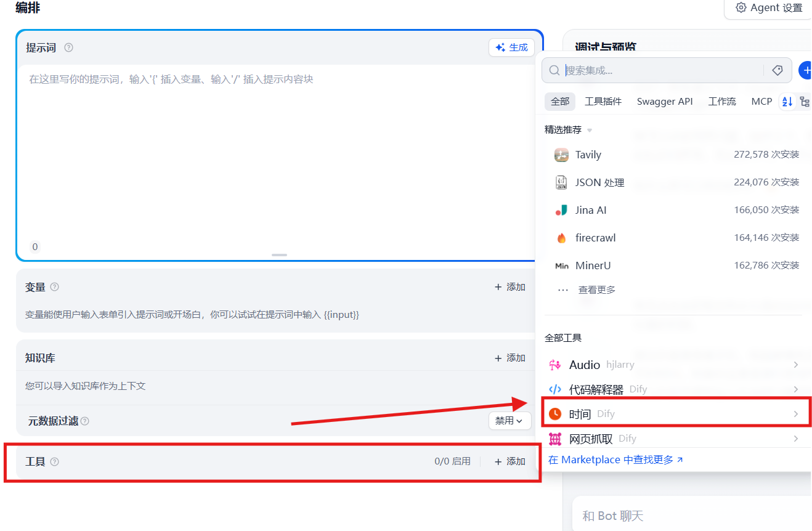
Task: Switch to 工作流 tab
Action: click(x=722, y=102)
